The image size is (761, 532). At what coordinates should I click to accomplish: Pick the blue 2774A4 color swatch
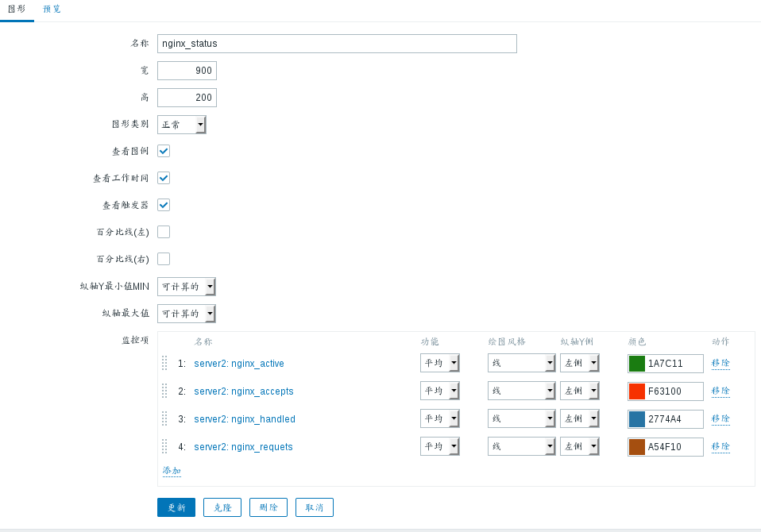637,419
